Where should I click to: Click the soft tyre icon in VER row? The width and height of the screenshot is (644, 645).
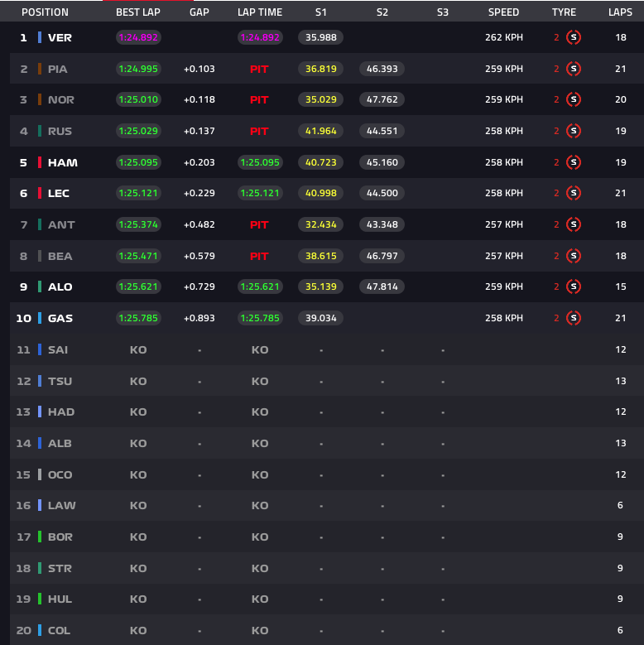coord(574,37)
